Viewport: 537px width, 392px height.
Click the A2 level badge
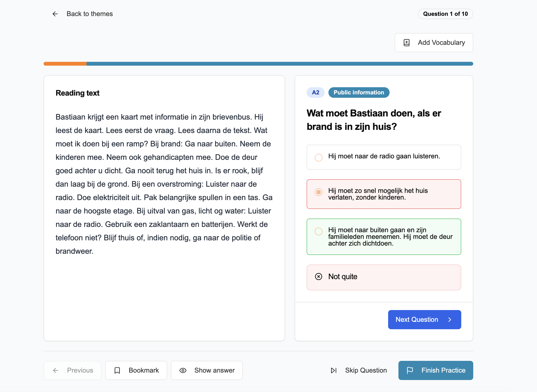(x=315, y=92)
